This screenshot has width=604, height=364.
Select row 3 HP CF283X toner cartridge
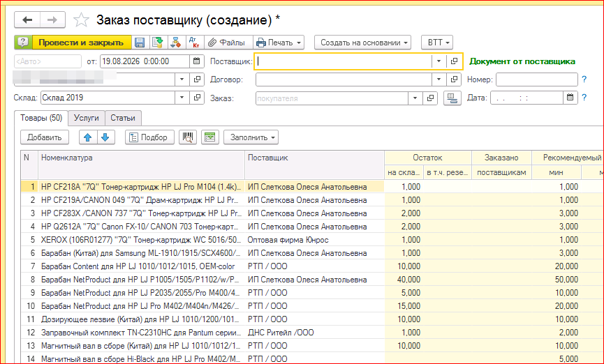141,213
